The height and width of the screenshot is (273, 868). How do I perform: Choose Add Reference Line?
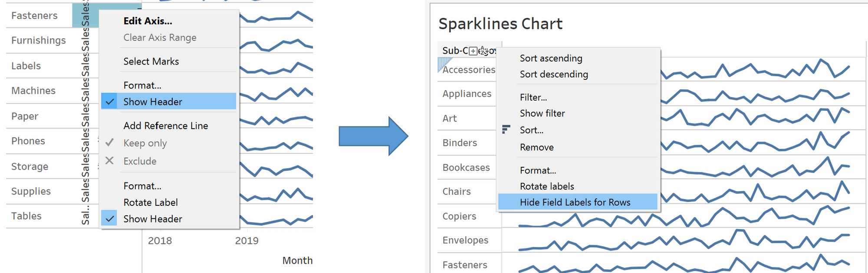click(x=165, y=126)
